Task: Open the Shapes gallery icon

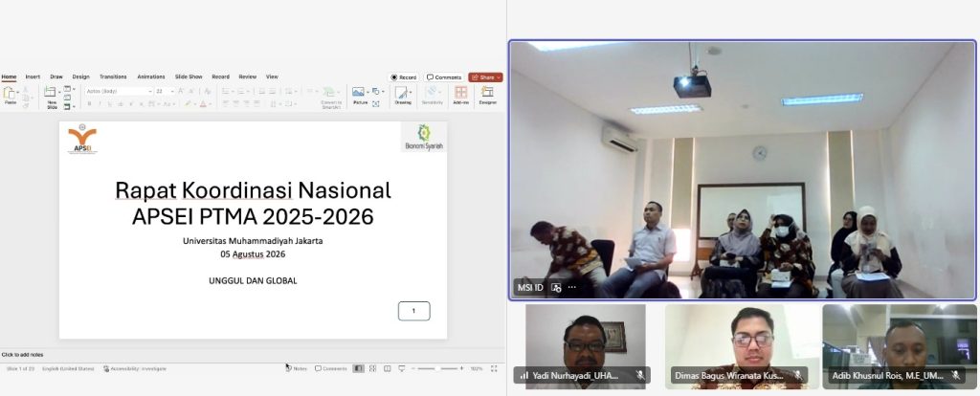Action: tap(375, 91)
